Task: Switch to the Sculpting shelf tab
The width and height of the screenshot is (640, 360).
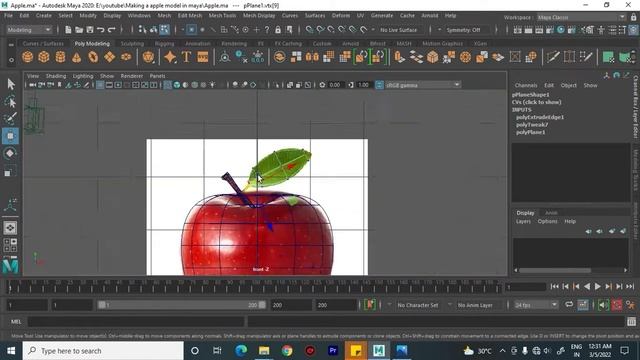Action: tap(132, 43)
